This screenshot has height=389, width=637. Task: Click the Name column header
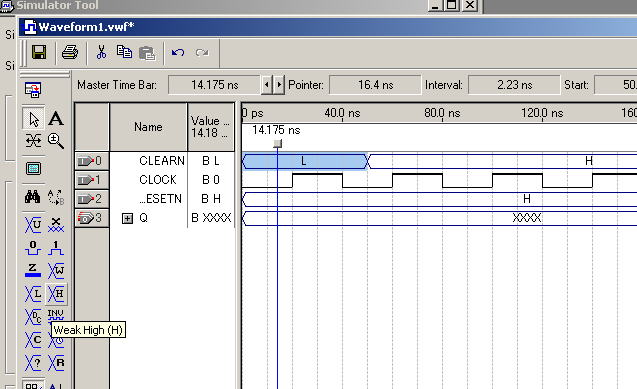coord(148,127)
